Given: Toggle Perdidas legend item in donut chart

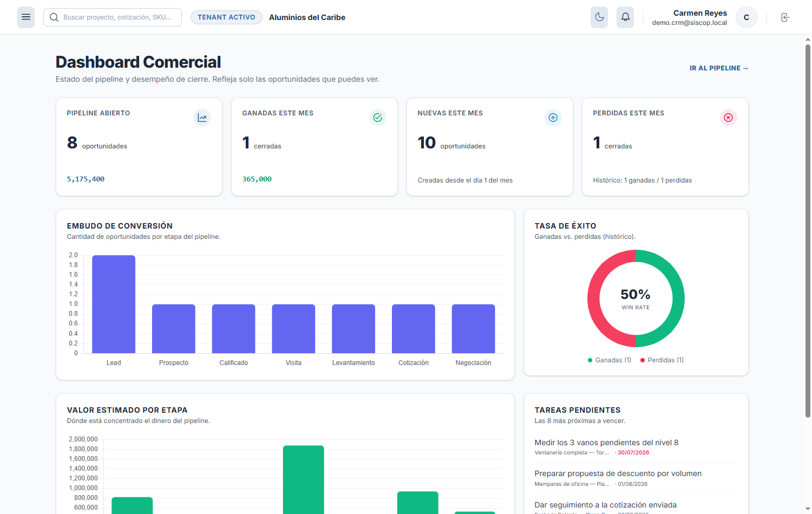Looking at the screenshot, I should tap(662, 360).
